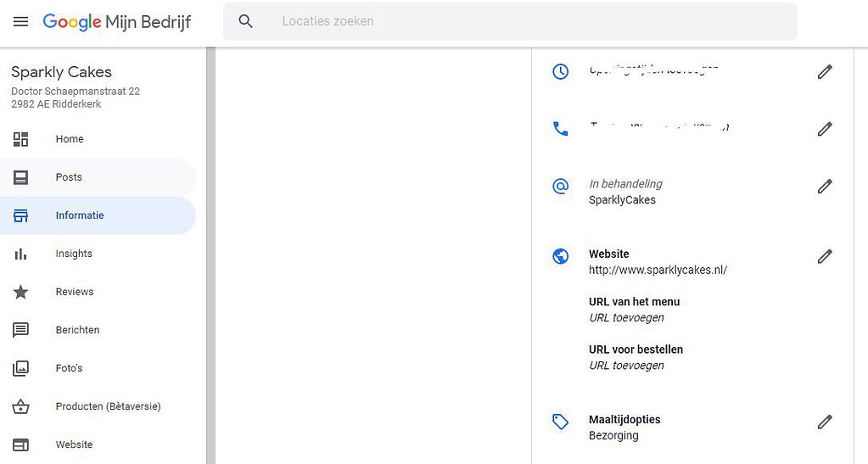The width and height of the screenshot is (868, 464).
Task: Click the URL van het menu label
Action: click(635, 302)
